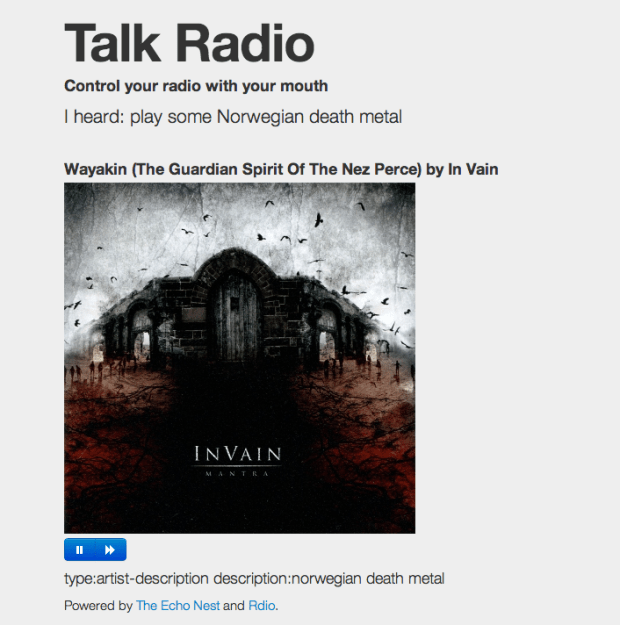Screen dimensions: 620x625
Task: Click the type:artist-description text
Action: coord(136,579)
